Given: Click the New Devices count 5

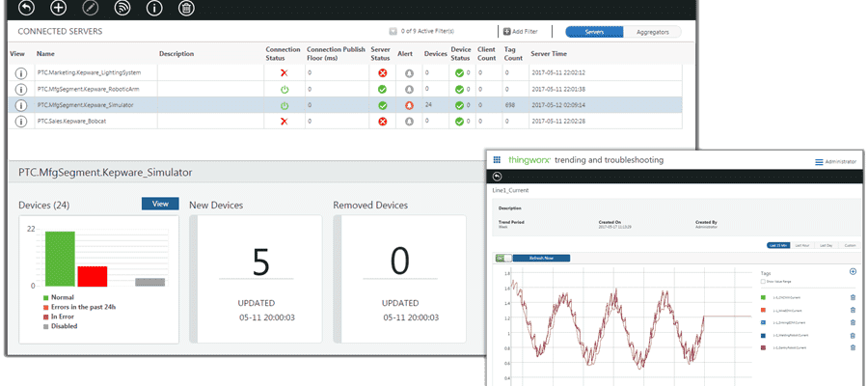Looking at the screenshot, I should coord(260,262).
